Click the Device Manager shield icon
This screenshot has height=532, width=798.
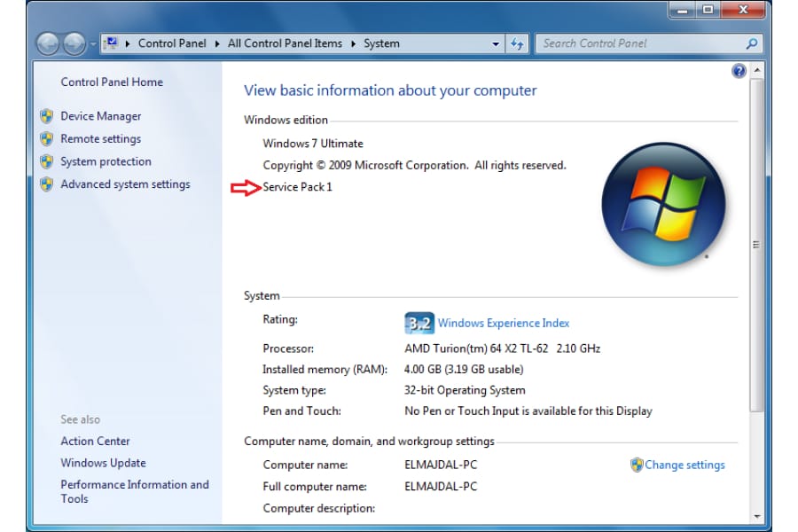point(47,116)
